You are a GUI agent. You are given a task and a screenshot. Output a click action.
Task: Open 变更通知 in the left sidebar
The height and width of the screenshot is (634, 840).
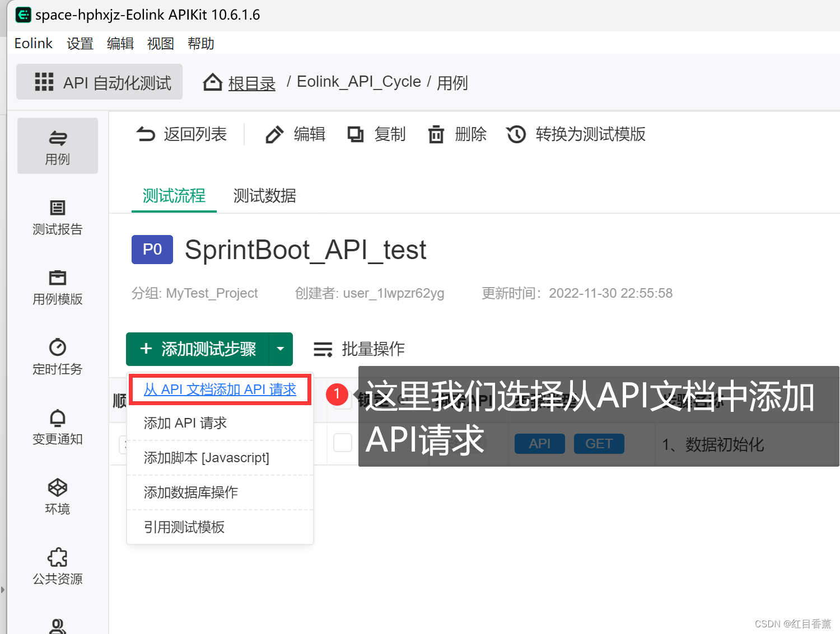(x=58, y=427)
